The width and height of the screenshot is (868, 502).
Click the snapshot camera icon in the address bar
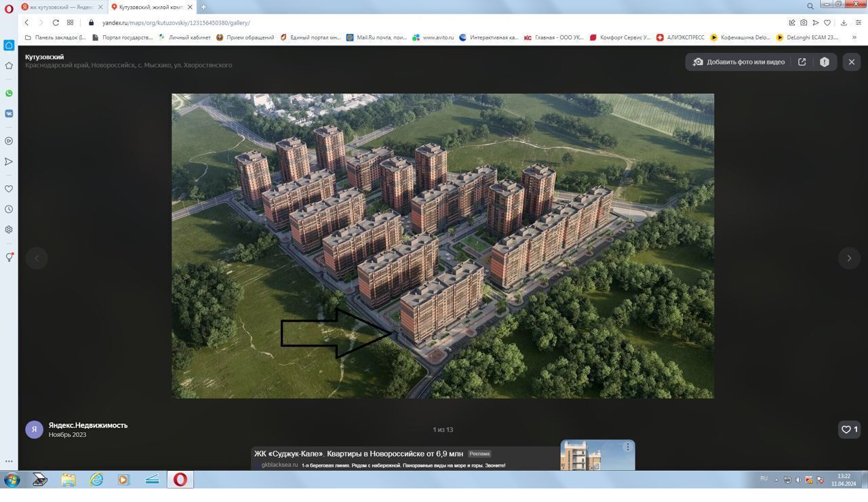pyautogui.click(x=804, y=22)
